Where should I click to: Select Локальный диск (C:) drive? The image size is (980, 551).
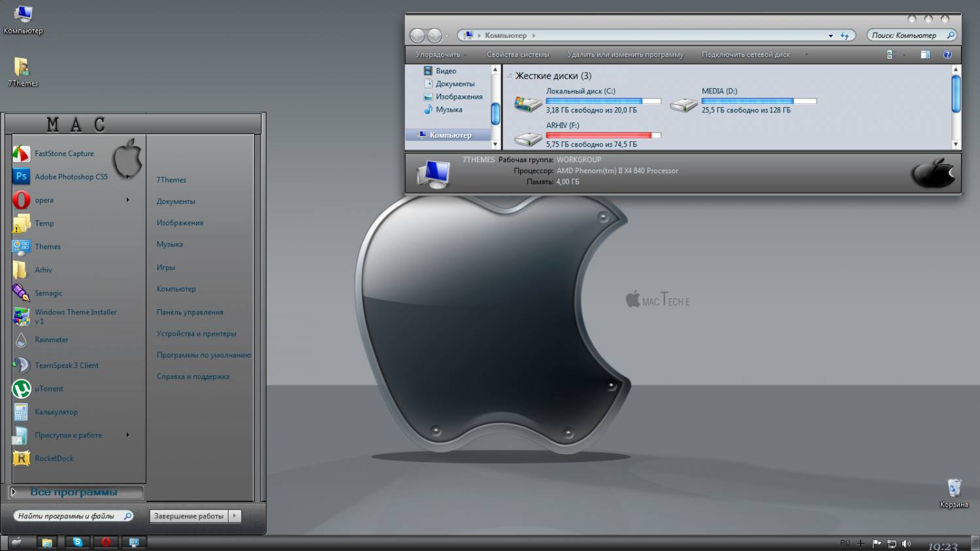click(587, 101)
